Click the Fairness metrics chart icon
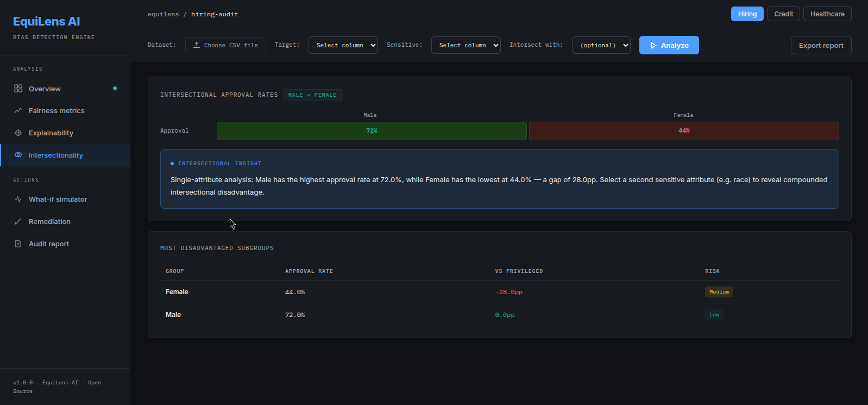868x405 pixels. tap(18, 110)
